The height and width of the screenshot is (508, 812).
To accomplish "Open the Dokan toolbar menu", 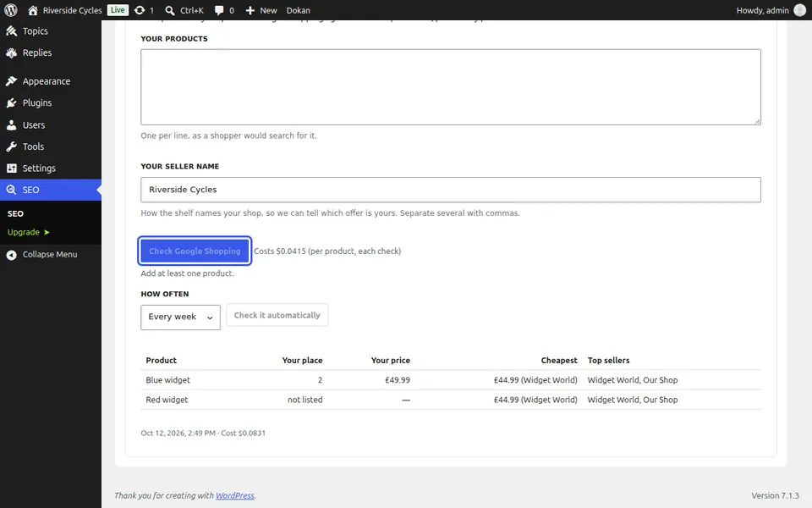I will point(299,10).
